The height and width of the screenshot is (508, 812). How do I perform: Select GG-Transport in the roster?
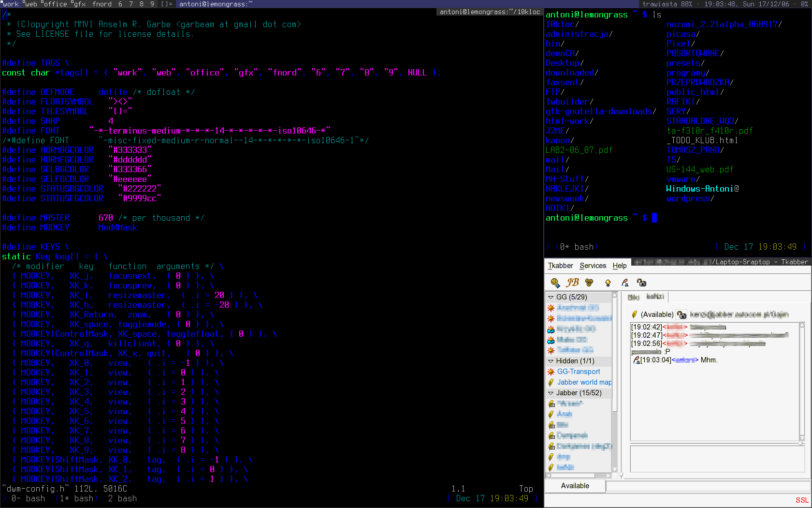point(579,372)
